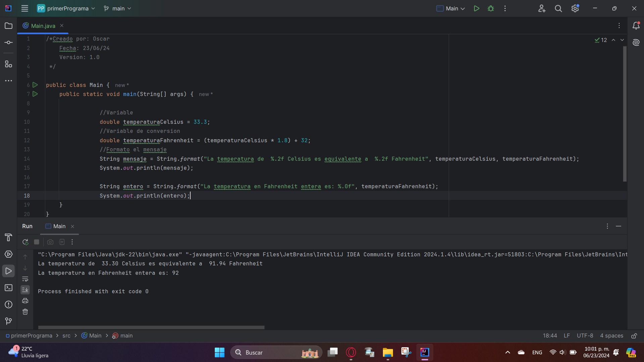Click primerPrograma breadcrumb in navigation bar
644x362 pixels.
(x=29, y=336)
